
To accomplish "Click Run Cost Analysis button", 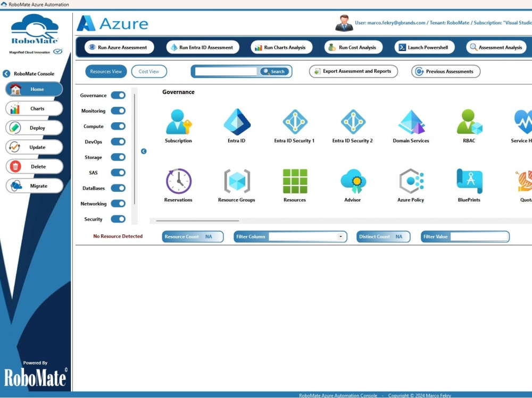I will point(353,47).
